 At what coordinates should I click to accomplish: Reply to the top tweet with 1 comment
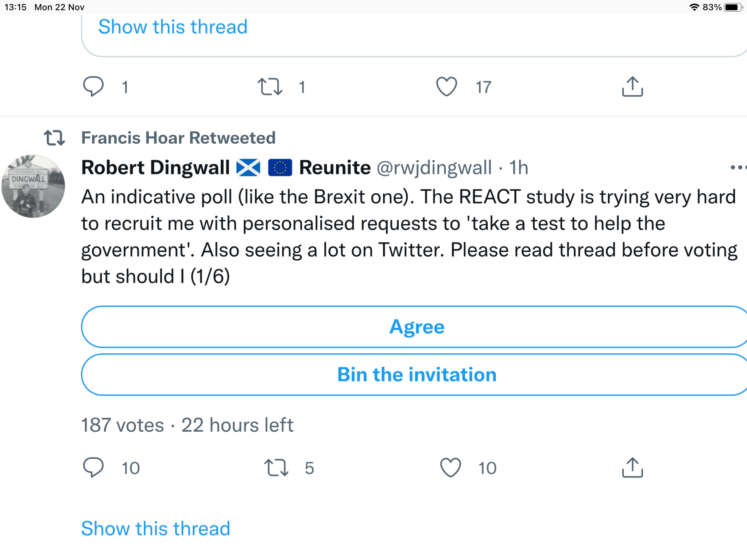coord(93,86)
